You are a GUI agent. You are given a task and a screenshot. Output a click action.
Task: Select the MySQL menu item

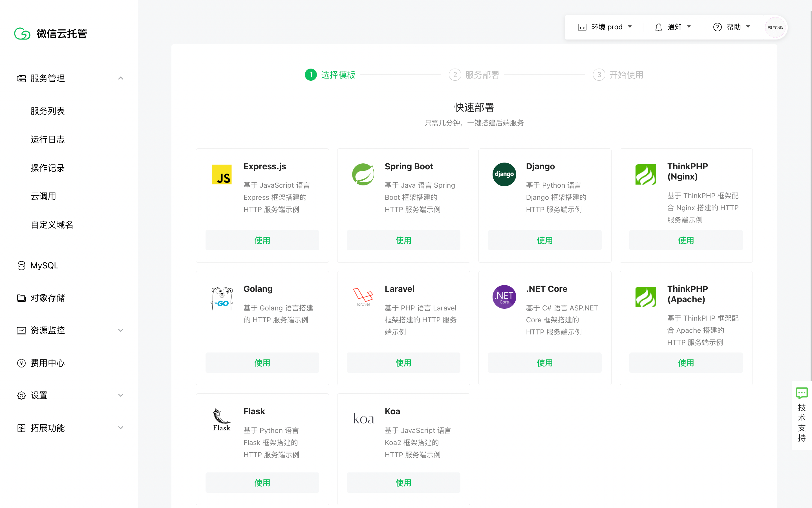pyautogui.click(x=44, y=265)
